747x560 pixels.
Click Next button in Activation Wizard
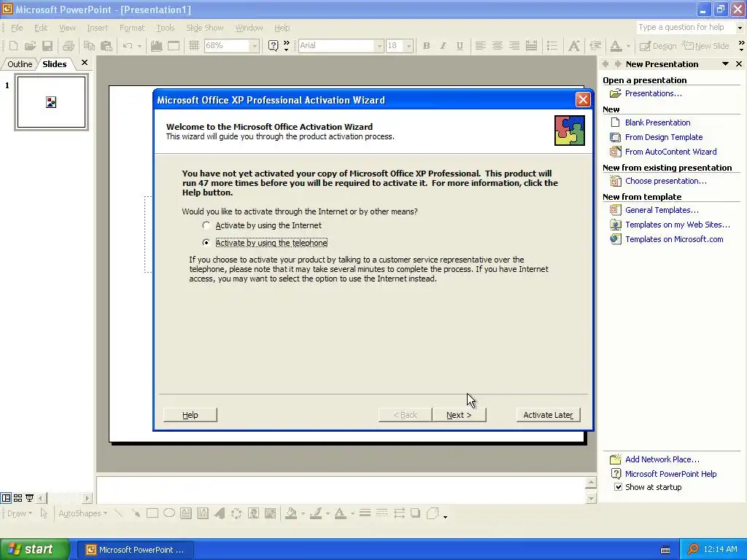459,415
